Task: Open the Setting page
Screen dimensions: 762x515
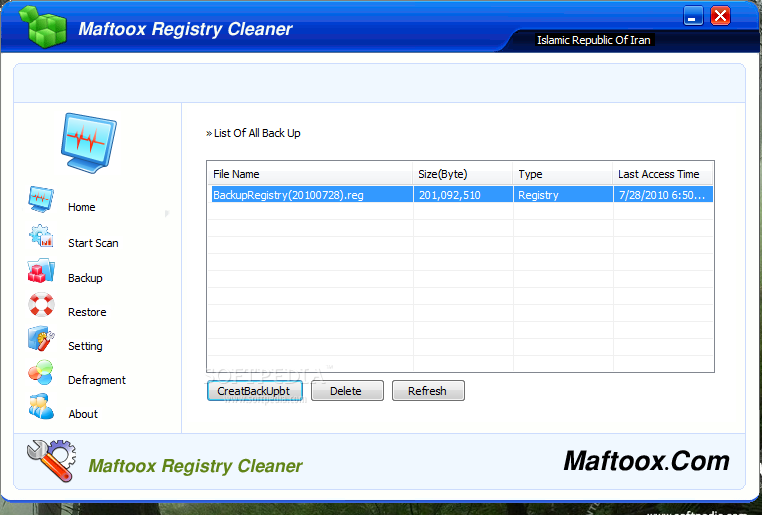Action: pos(86,346)
